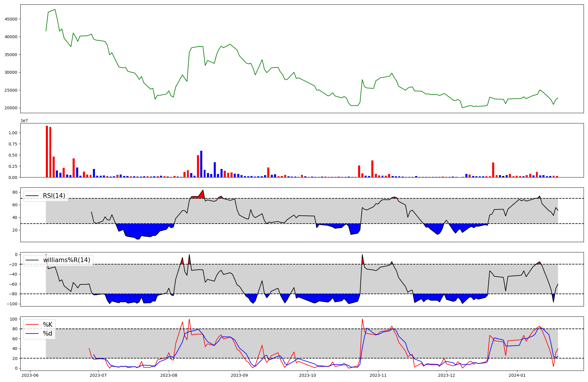Click the 20000 price axis label
The width and height of the screenshot is (588, 382).
11,108
